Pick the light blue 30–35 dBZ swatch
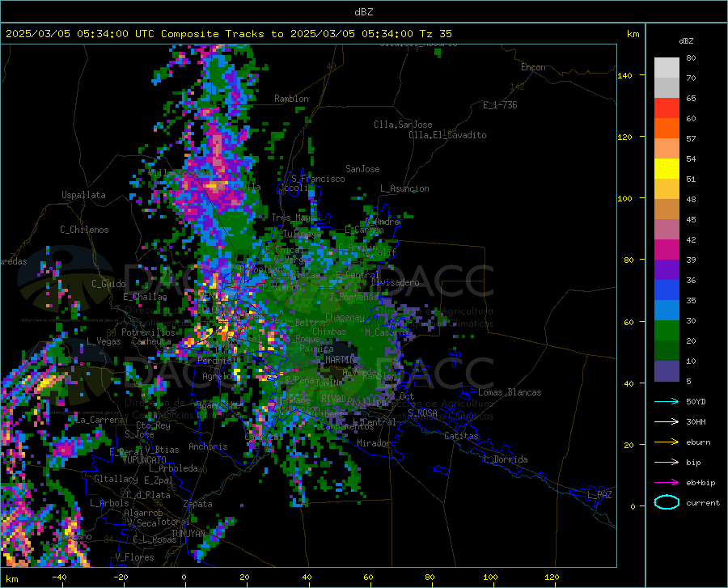 tap(667, 311)
